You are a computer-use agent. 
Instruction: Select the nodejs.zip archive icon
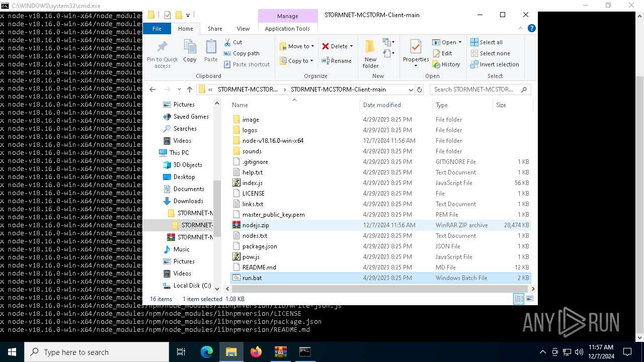point(236,225)
